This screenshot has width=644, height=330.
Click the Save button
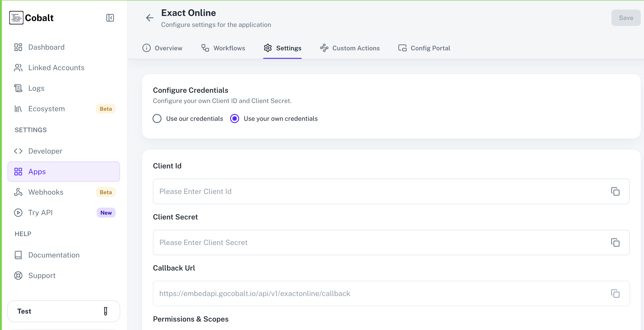click(x=626, y=18)
